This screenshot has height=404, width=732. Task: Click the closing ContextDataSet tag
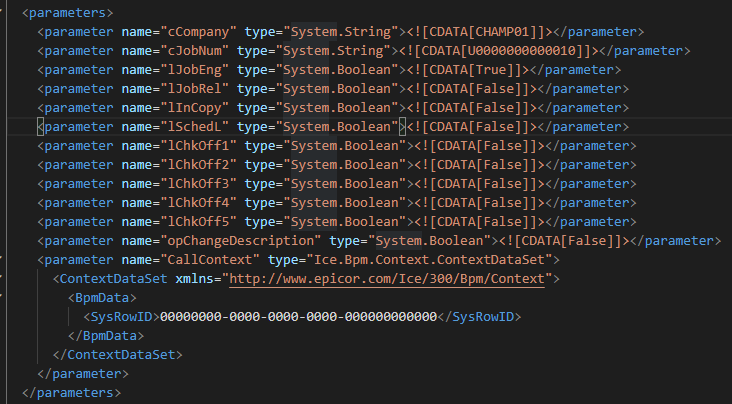(118, 355)
